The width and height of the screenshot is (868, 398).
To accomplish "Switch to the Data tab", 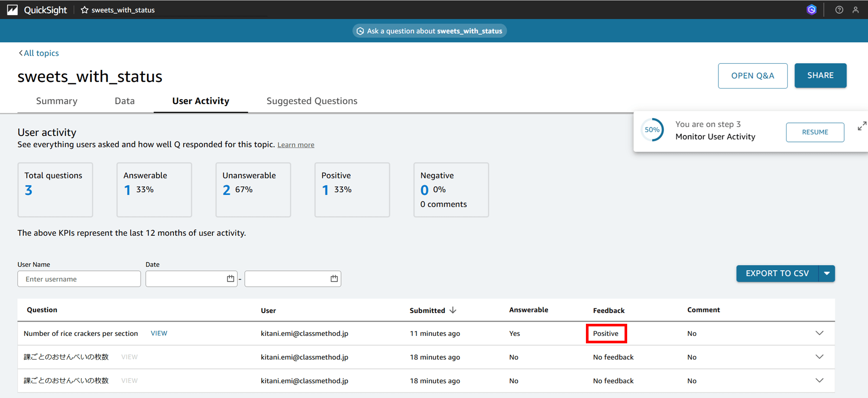I will [125, 101].
